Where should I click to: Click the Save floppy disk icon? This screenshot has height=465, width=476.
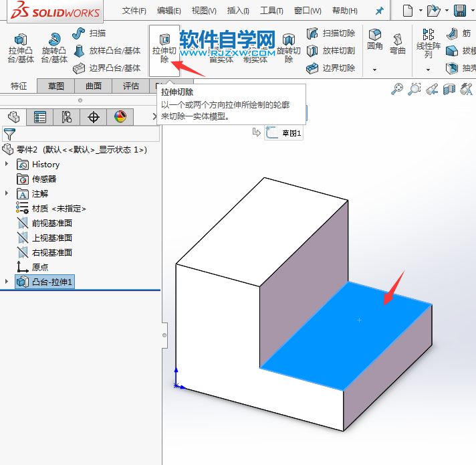(x=459, y=11)
